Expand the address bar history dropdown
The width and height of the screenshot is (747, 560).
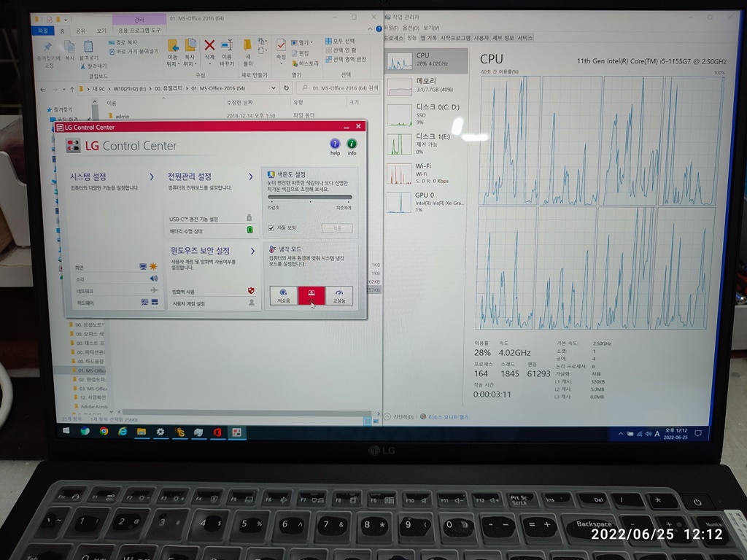tap(273, 88)
